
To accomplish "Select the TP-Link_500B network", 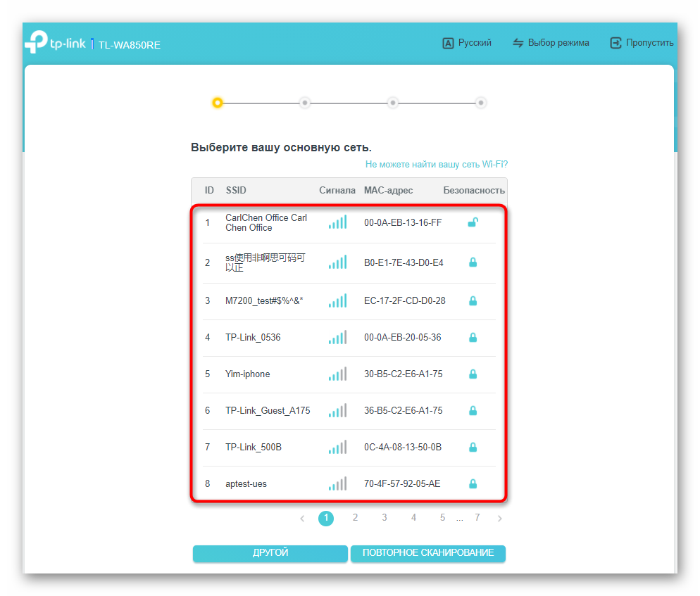I will pyautogui.click(x=349, y=448).
